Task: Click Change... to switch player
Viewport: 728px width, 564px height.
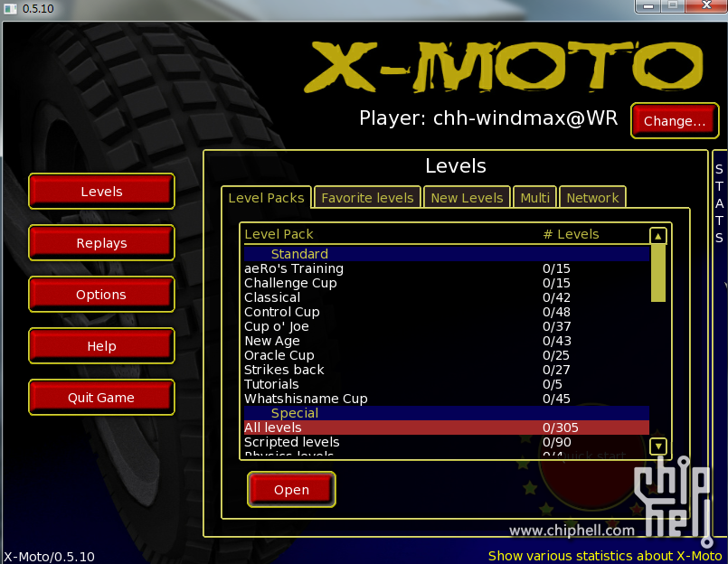Action: [x=675, y=121]
